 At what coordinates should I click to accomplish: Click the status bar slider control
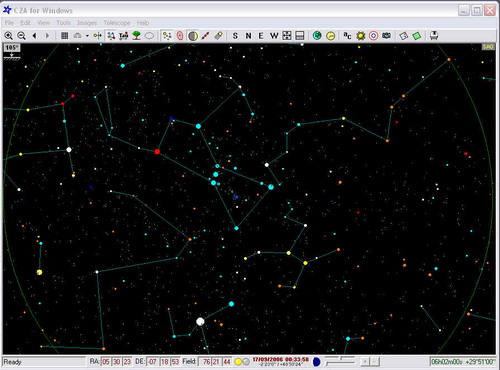(340, 361)
